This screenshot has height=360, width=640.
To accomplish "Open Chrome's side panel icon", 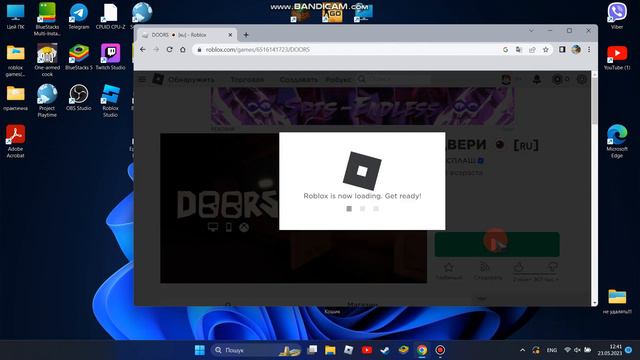I will click(562, 49).
